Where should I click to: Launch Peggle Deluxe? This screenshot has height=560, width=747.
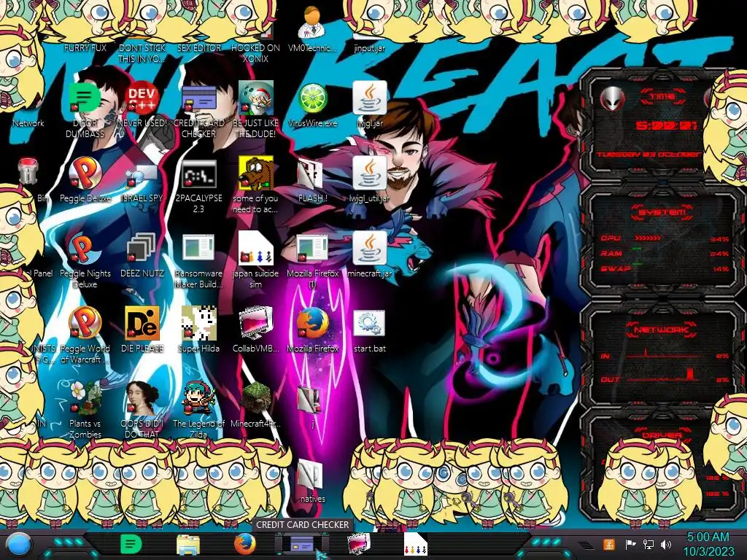tap(85, 180)
